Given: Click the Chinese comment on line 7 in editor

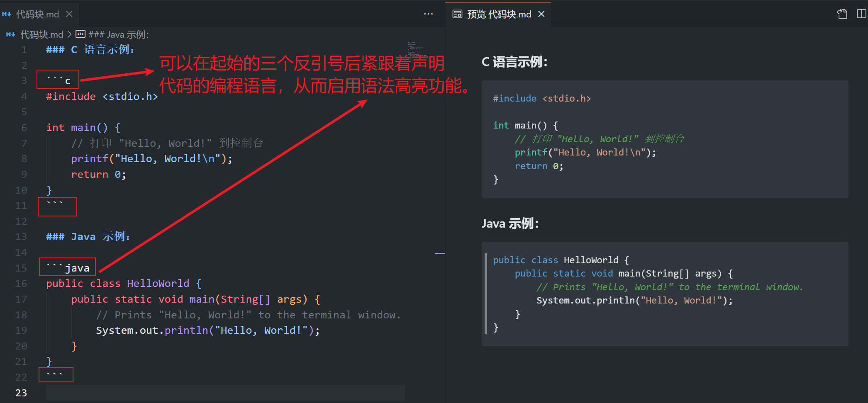Looking at the screenshot, I should [x=167, y=143].
